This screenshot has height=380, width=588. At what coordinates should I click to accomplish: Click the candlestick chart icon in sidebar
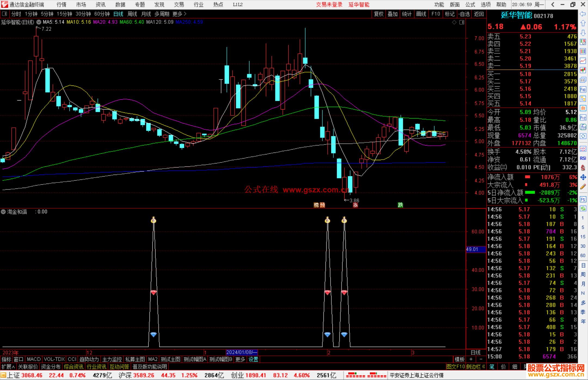(583, 70)
